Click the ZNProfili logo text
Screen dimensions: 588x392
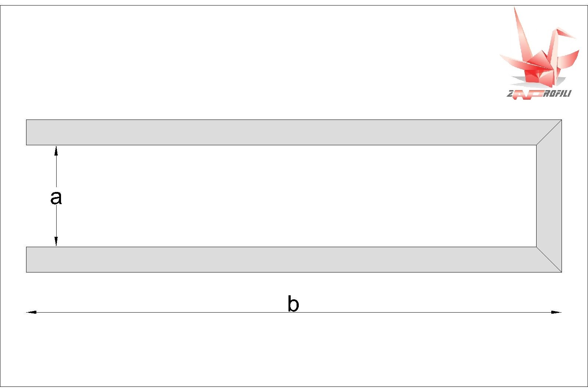[x=539, y=94]
